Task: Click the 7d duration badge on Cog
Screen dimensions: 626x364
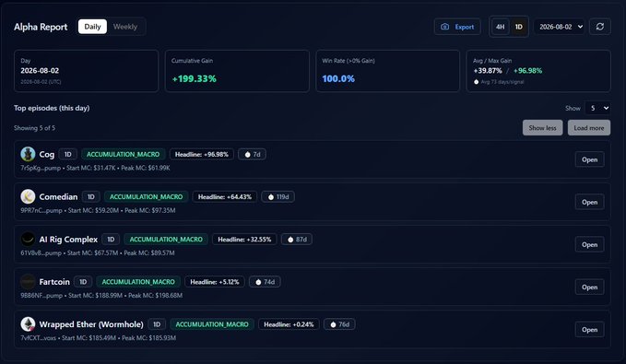Action: 252,155
